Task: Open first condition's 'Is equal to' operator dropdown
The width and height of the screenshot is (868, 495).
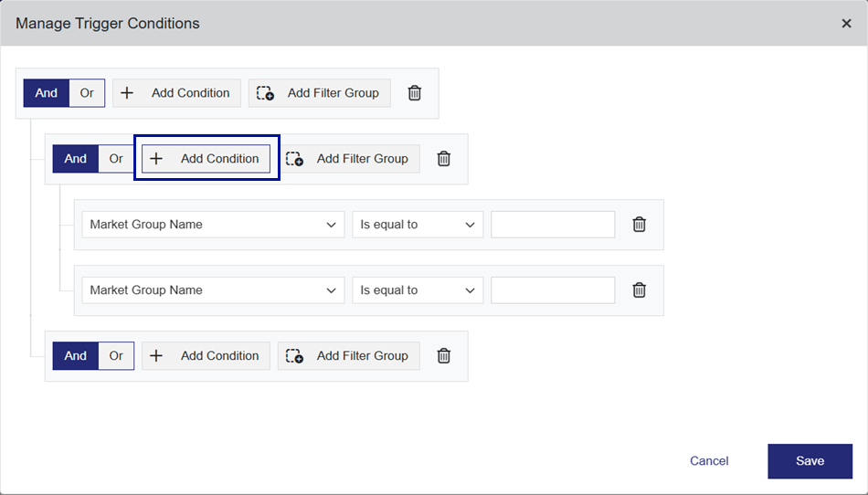Action: click(x=418, y=225)
